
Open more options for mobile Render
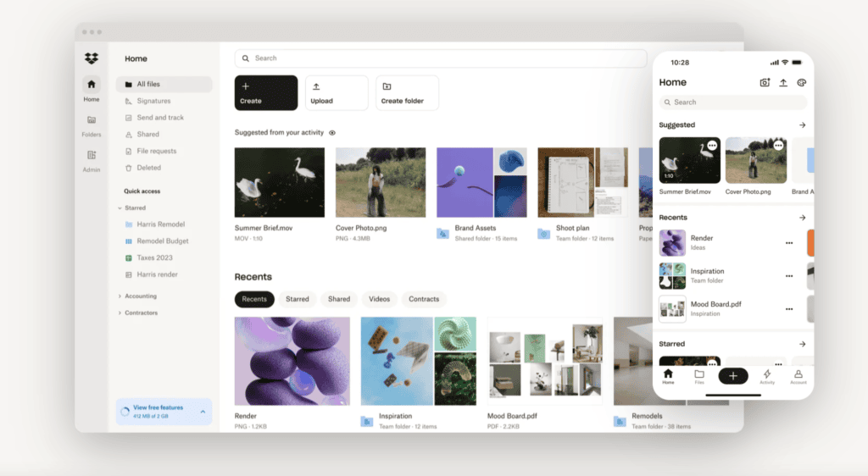click(x=789, y=243)
